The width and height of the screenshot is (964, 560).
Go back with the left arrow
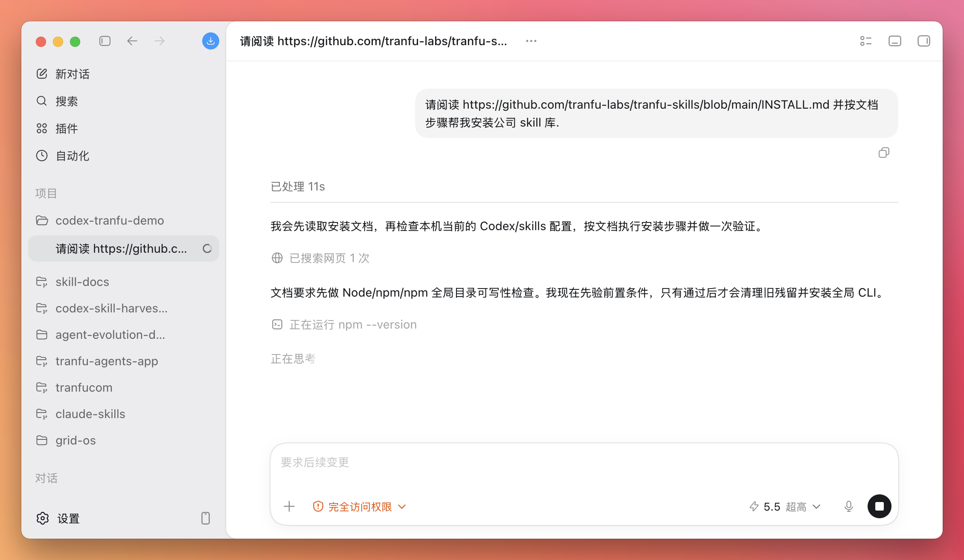[x=132, y=41]
